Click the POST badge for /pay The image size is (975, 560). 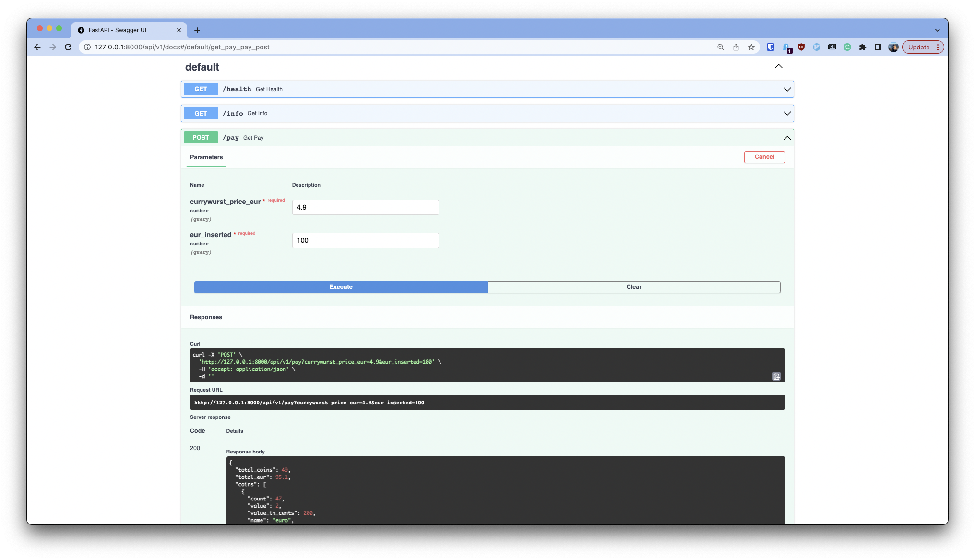[x=201, y=138]
